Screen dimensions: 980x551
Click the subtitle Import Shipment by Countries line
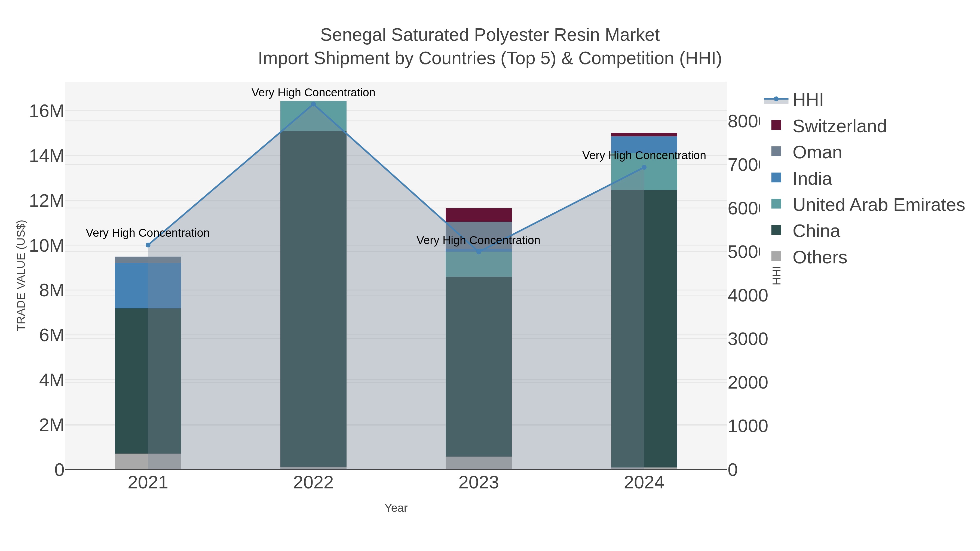pyautogui.click(x=490, y=59)
